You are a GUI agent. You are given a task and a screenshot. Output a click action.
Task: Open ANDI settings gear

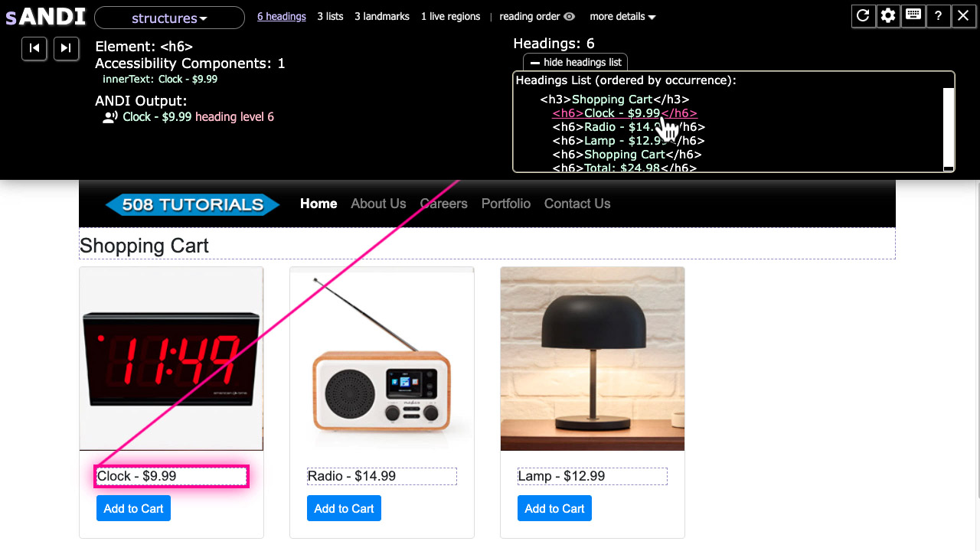click(888, 16)
